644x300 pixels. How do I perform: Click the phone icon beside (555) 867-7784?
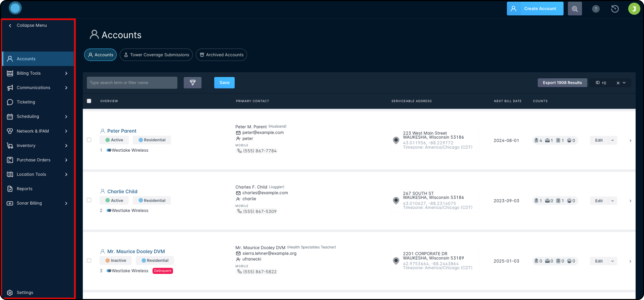[x=239, y=151]
